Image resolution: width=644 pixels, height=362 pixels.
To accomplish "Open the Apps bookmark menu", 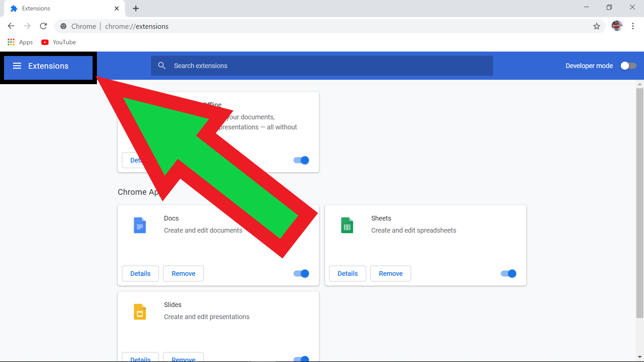I will click(20, 42).
